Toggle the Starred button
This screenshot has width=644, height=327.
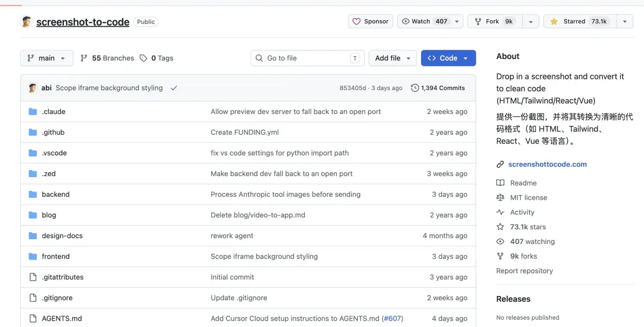pyautogui.click(x=580, y=21)
